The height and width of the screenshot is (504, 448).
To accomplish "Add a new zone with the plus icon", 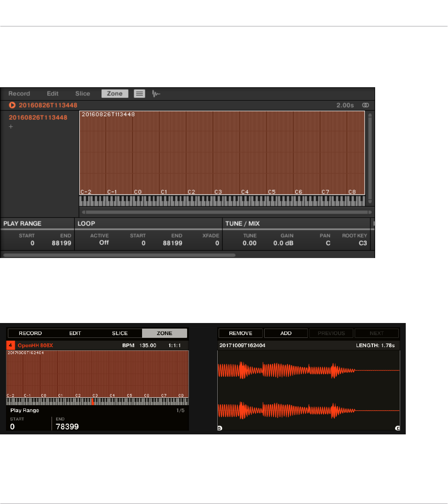I will pos(11,127).
